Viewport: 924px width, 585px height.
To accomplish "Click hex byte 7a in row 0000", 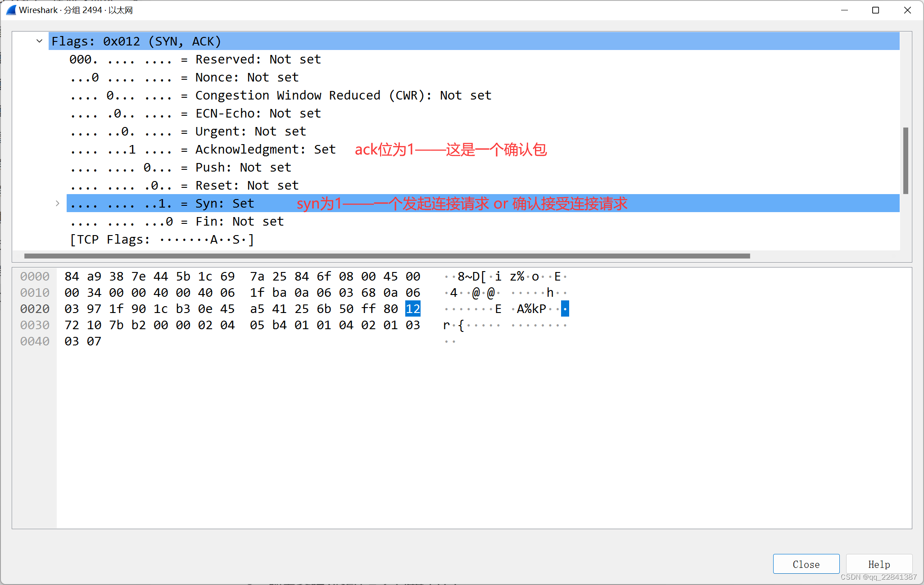I will click(257, 277).
